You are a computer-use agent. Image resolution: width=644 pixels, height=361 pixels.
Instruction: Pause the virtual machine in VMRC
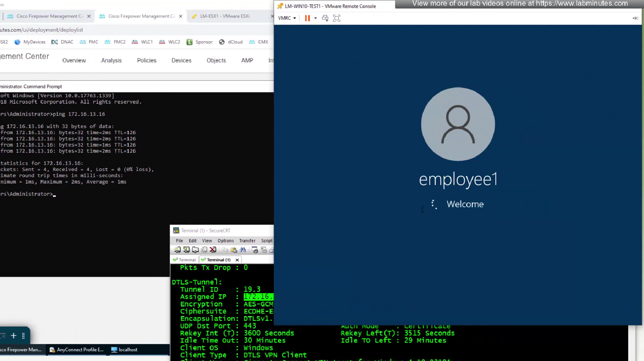point(307,18)
